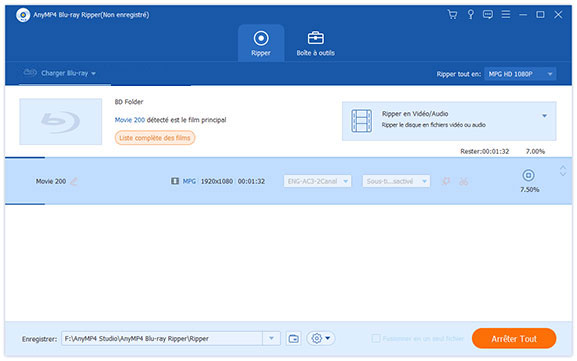Click the scissors cut icon in movie row
Screen dimensions: 577x361
464,181
